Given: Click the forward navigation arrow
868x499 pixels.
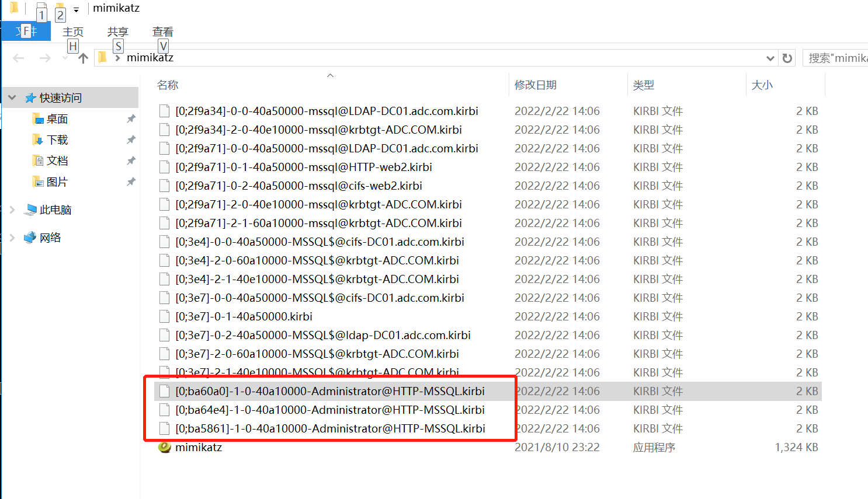Looking at the screenshot, I should [x=45, y=58].
